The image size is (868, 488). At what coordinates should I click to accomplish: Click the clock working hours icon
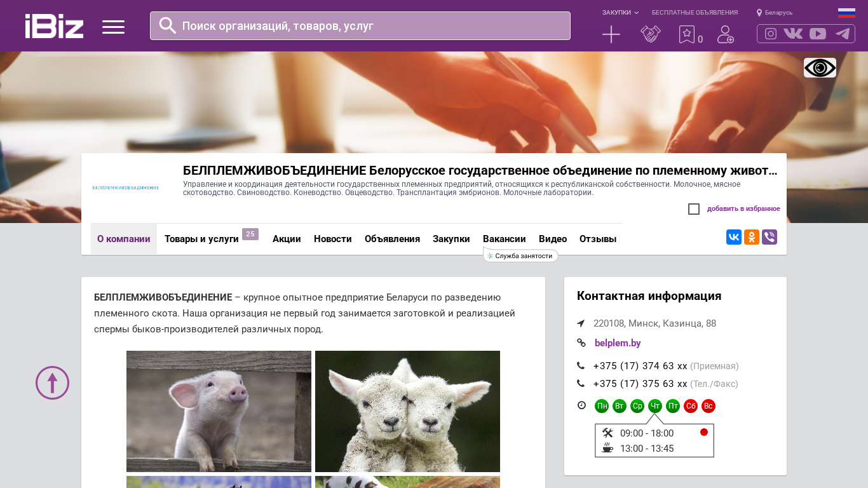(x=581, y=405)
